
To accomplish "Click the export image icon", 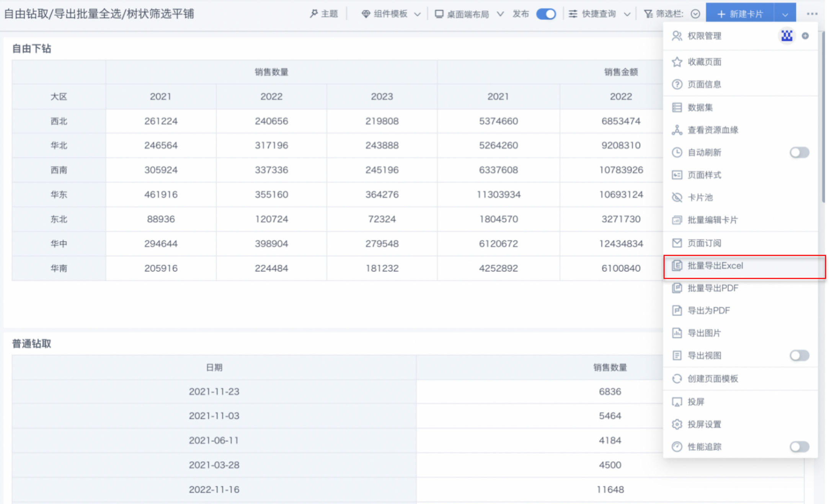I will tap(677, 333).
